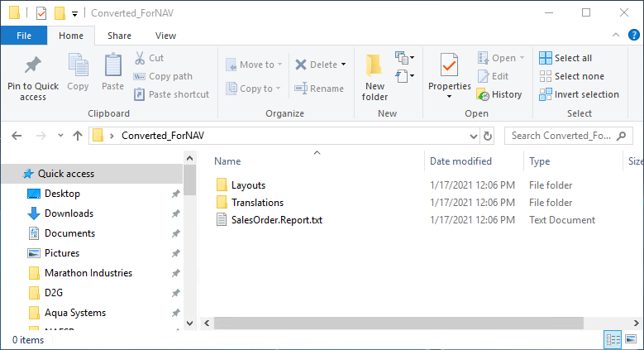644x350 pixels.
Task: Click Select all in the ribbon
Action: click(565, 58)
